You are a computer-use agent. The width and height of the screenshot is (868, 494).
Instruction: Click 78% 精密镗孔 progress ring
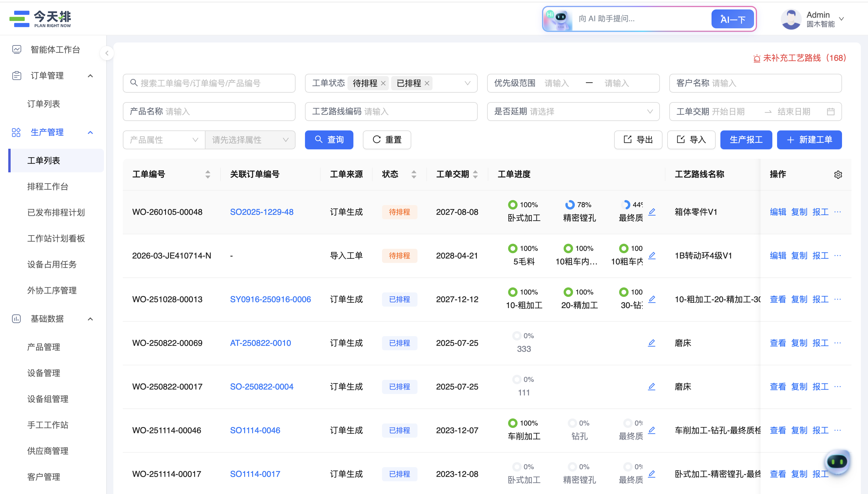pyautogui.click(x=570, y=205)
